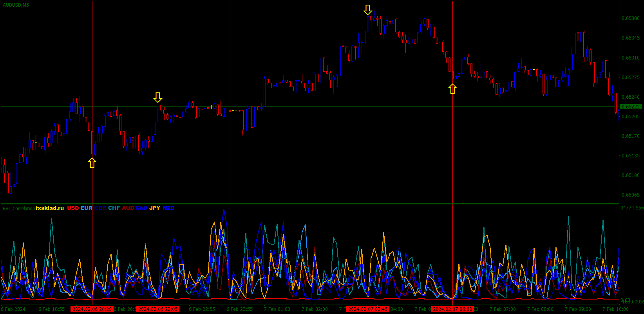Click the 6 Feb 22:55 time axis label
This screenshot has height=314, width=644.
[x=202, y=309]
